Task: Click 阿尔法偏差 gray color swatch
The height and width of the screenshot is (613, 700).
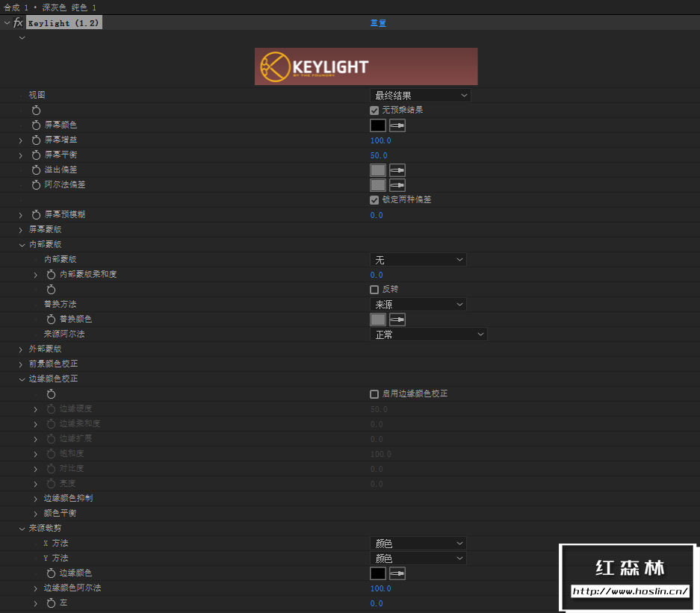Action: pyautogui.click(x=378, y=185)
